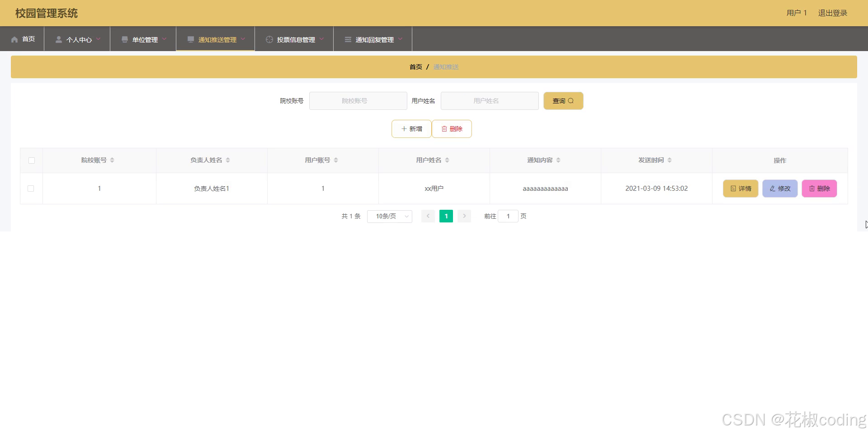The width and height of the screenshot is (868, 434).
Task: Select page 1 in pagination
Action: pyautogui.click(x=446, y=216)
